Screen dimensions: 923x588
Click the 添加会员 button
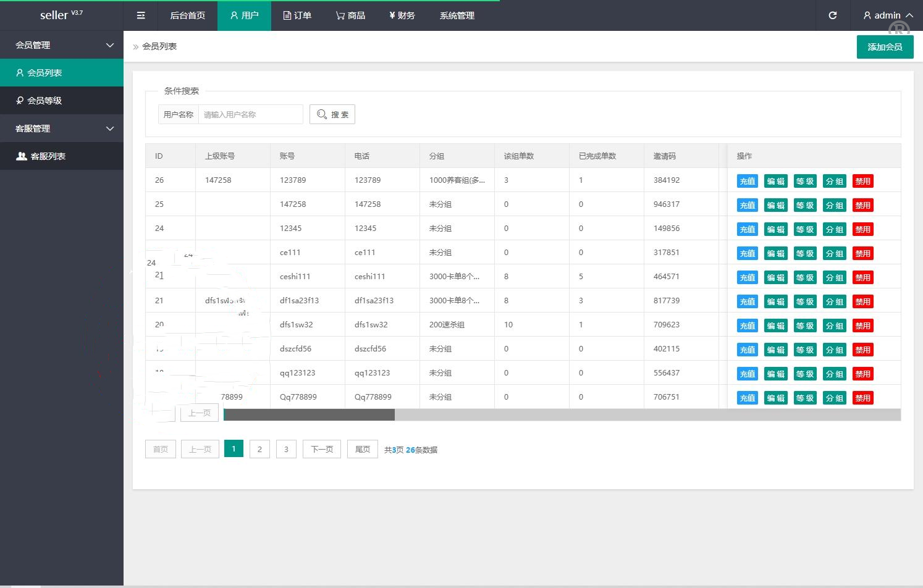point(885,47)
